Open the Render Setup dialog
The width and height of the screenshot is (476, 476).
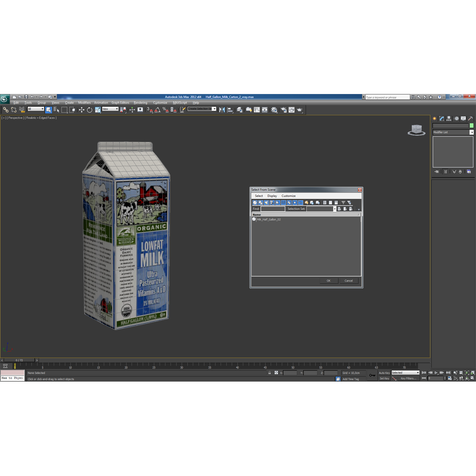pos(283,109)
